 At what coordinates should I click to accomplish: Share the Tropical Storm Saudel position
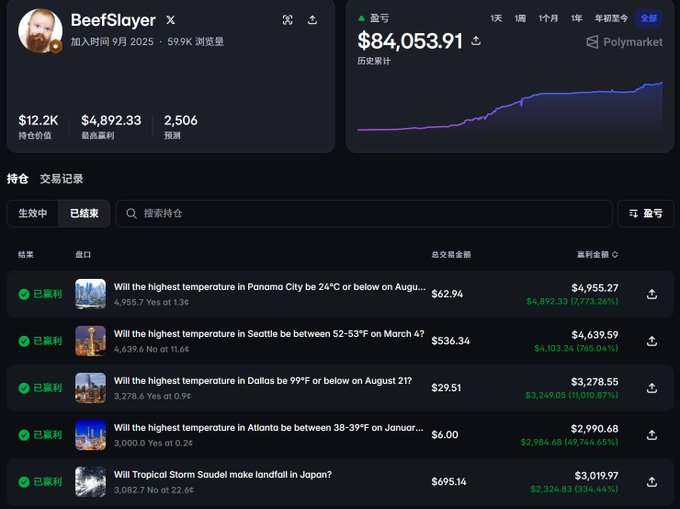pyautogui.click(x=652, y=482)
